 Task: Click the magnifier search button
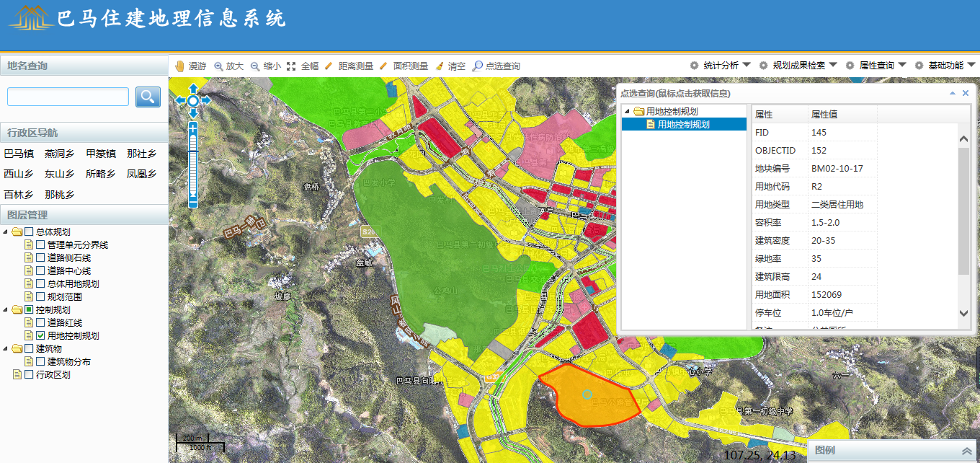tap(148, 97)
